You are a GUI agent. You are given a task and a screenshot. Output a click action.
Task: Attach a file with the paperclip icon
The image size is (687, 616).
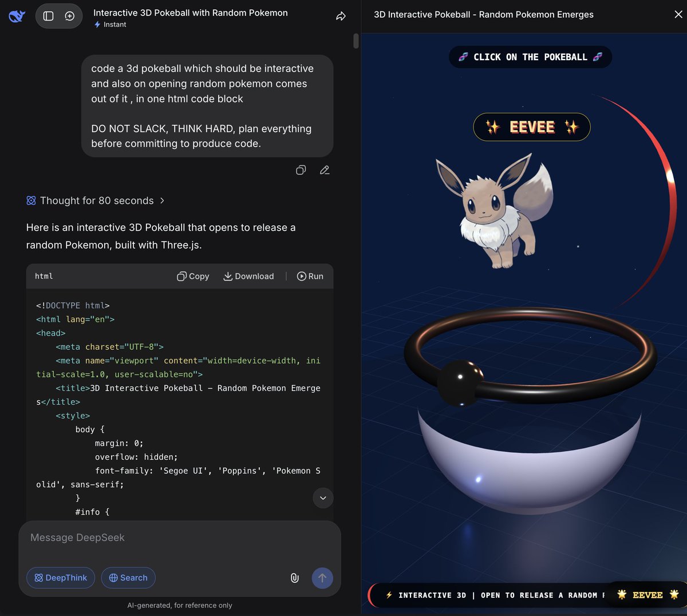tap(294, 578)
